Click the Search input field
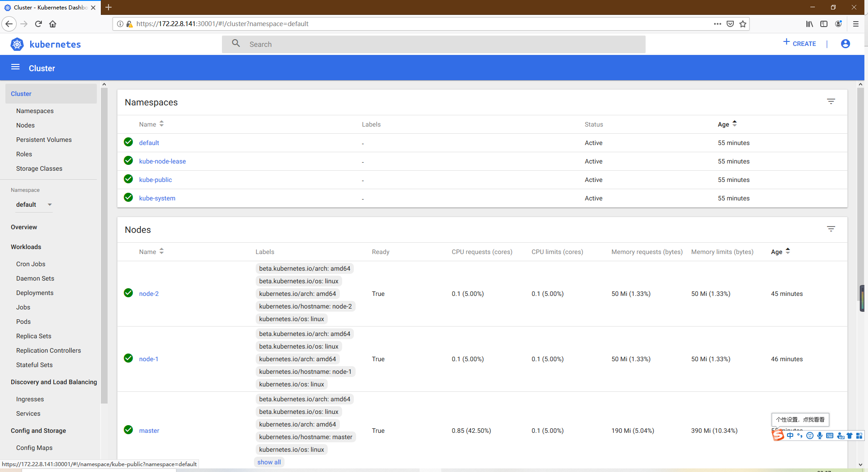868x472 pixels. click(433, 44)
